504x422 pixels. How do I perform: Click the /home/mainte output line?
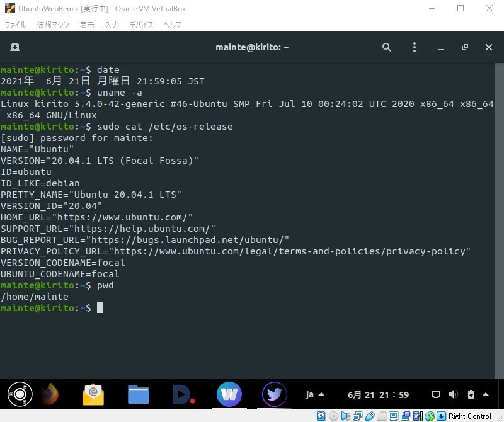(35, 297)
